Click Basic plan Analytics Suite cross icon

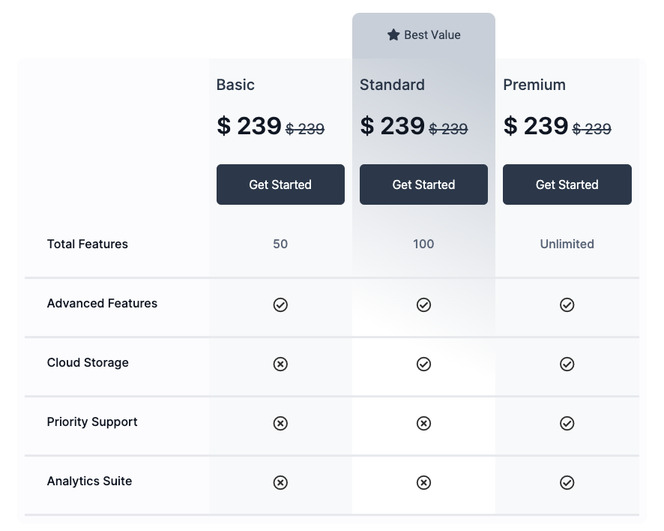(x=280, y=482)
